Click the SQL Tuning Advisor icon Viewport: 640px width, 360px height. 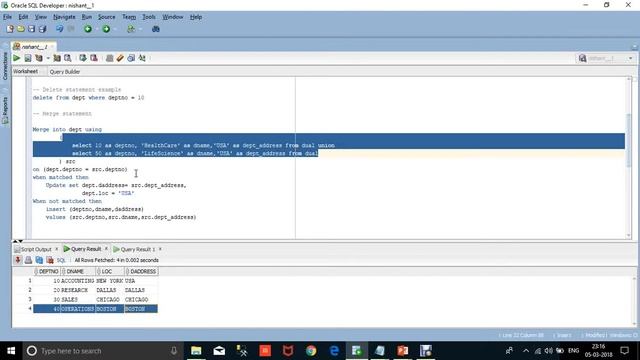tap(68, 58)
